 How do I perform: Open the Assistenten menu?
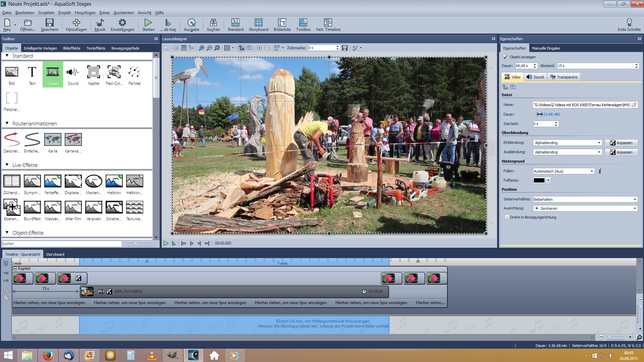[123, 13]
